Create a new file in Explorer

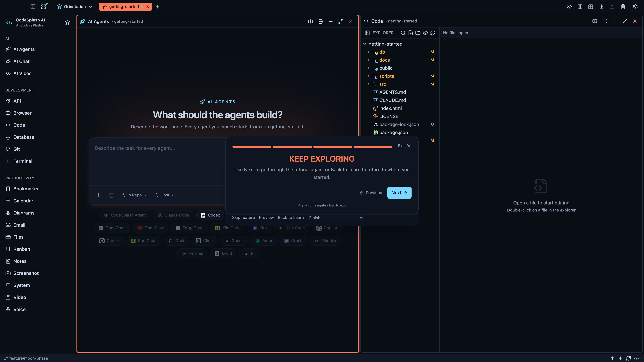tap(411, 33)
